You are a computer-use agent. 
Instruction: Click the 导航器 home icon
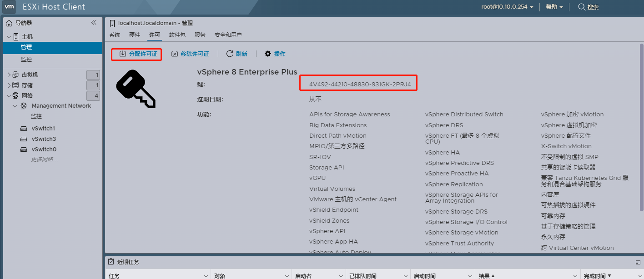9,23
